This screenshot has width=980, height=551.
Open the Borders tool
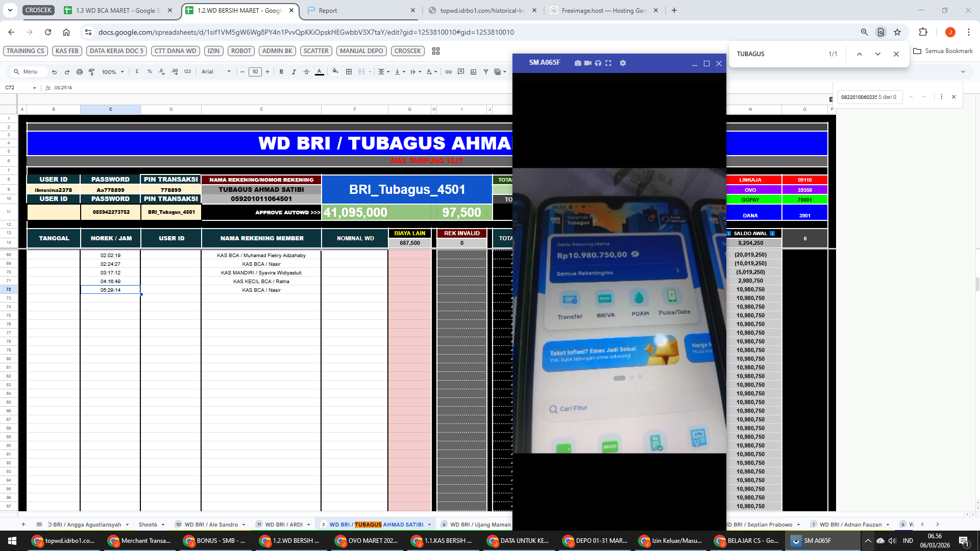click(x=349, y=72)
